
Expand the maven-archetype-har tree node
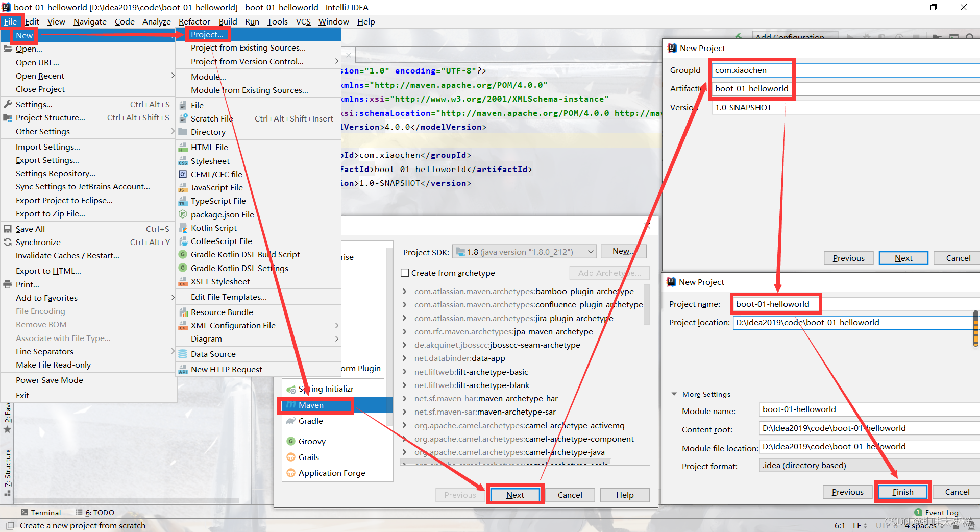(405, 399)
